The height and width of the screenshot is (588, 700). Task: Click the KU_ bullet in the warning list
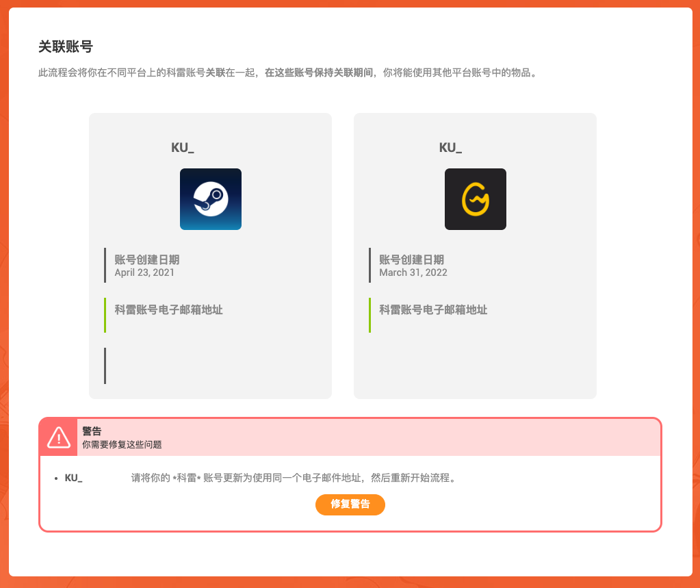(x=74, y=478)
